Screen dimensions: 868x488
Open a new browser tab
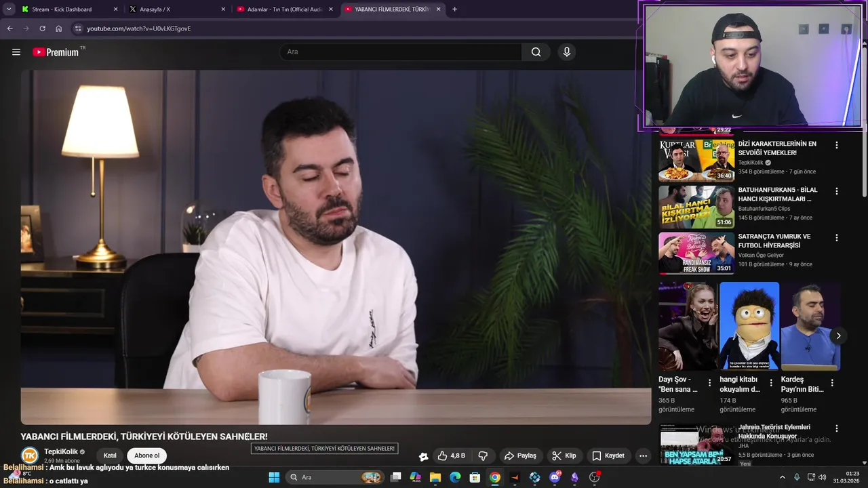[x=454, y=9]
